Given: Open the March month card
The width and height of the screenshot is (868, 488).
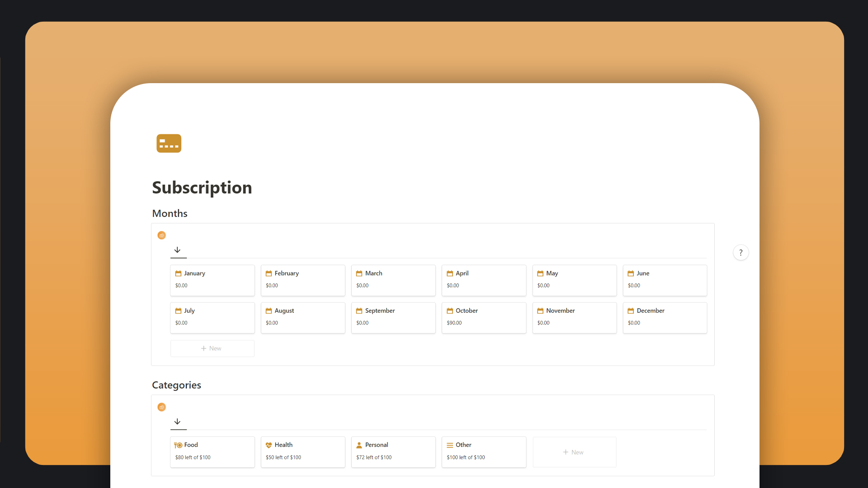Looking at the screenshot, I should pyautogui.click(x=393, y=280).
